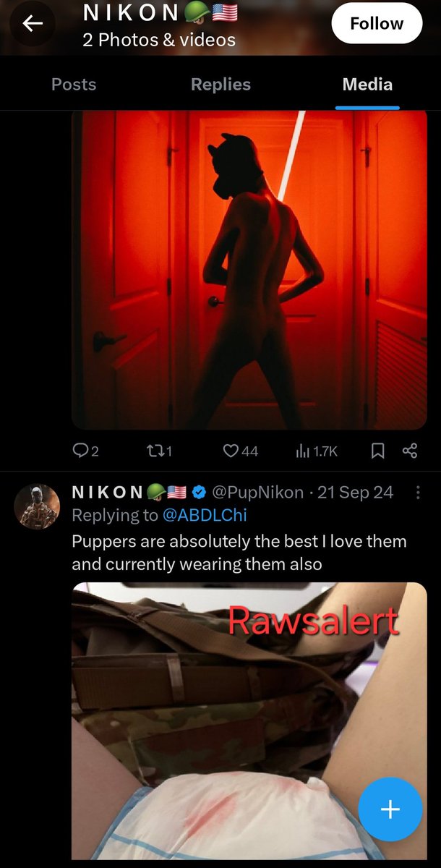Bookmark the red-lit photo post

[377, 451]
